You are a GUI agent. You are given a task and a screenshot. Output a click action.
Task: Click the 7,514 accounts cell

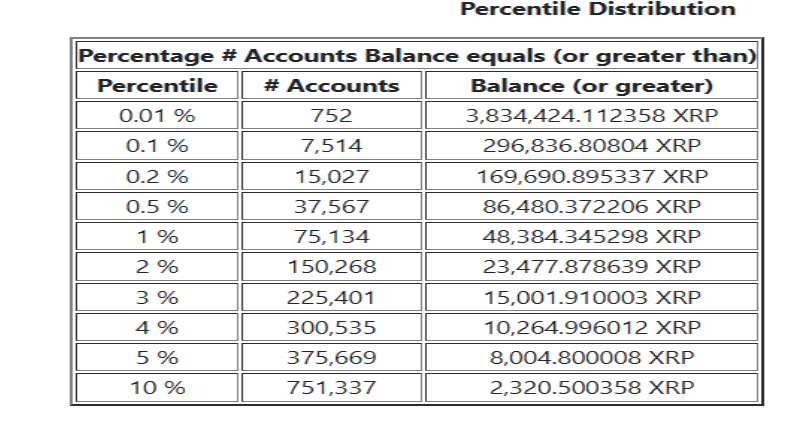[331, 146]
